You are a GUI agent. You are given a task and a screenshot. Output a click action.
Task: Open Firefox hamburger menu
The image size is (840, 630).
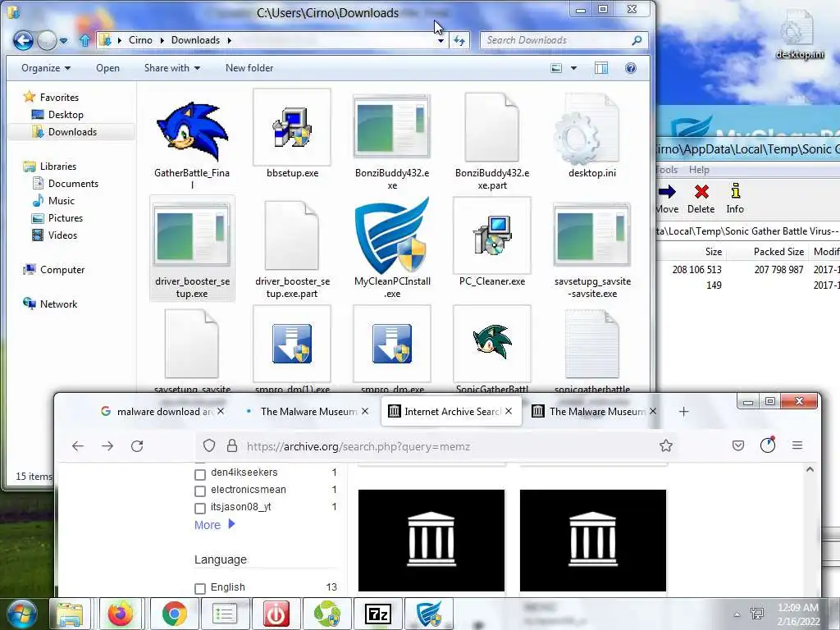pos(797,445)
